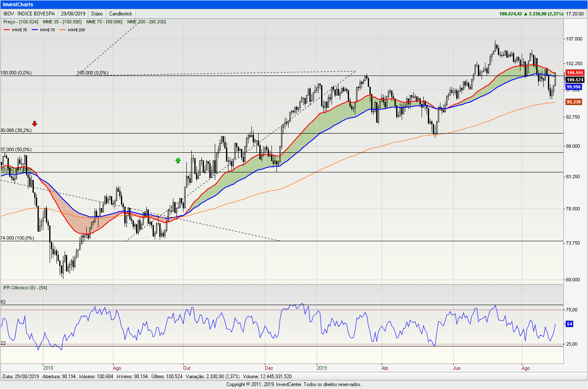The width and height of the screenshot is (588, 389).
Task: Select the 74.000 (100,0%) Fibonacci level label
Action: 17,238
